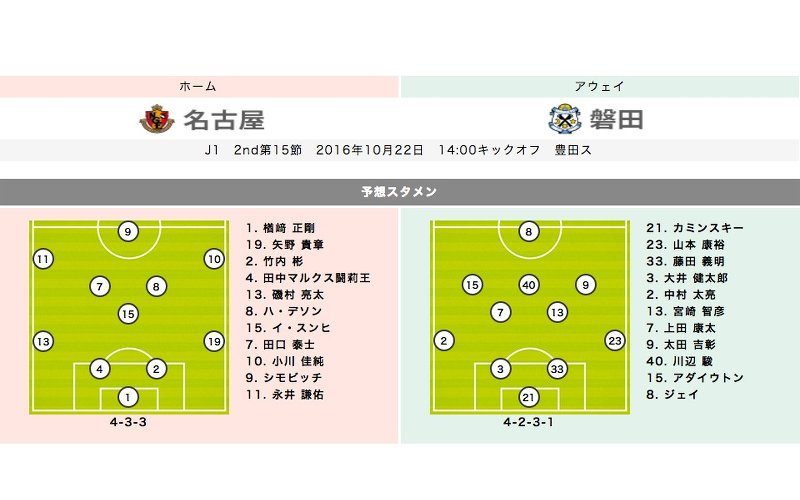
Task: Click the Nagoya 4-3-3 formation label
Action: coord(128,423)
